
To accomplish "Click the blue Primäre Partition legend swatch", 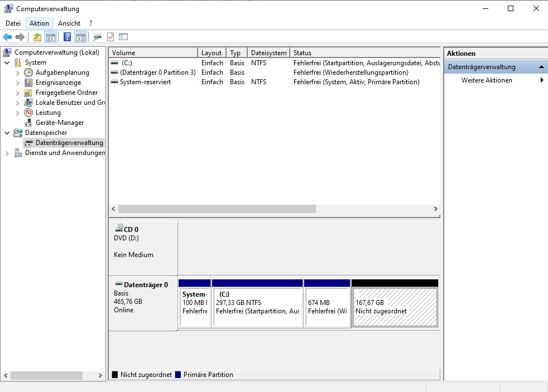I will pos(178,375).
